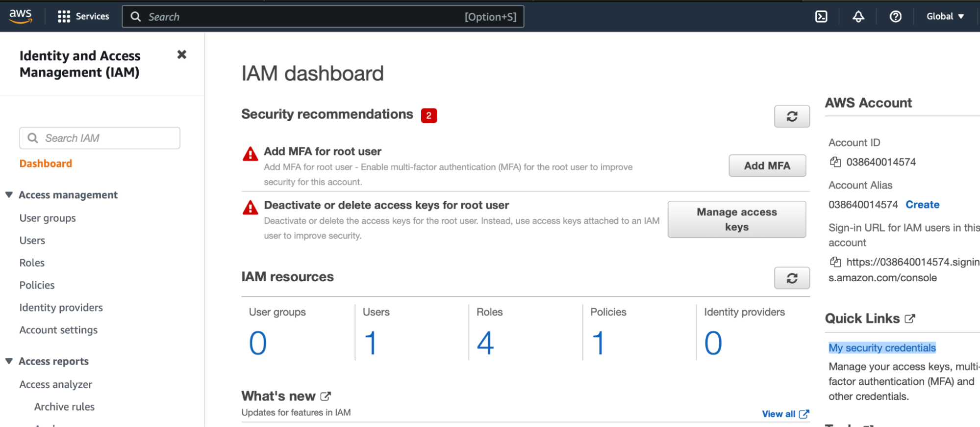Click the Roles count 4
The width and height of the screenshot is (980, 427).
(485, 343)
